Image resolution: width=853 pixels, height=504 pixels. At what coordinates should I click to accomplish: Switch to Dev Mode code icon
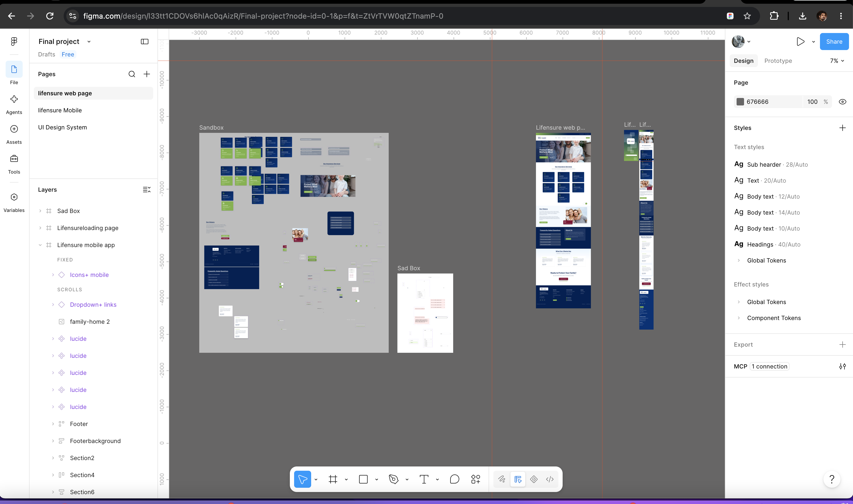(550, 479)
